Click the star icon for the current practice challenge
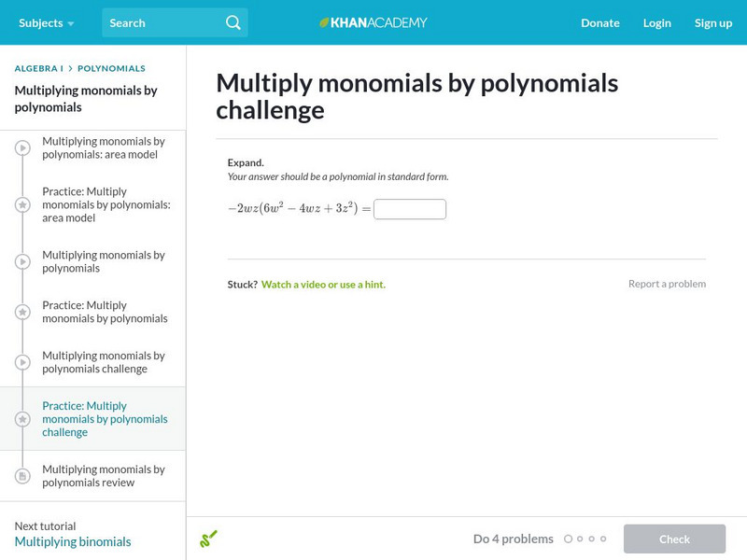This screenshot has height=560, width=747. [x=21, y=418]
